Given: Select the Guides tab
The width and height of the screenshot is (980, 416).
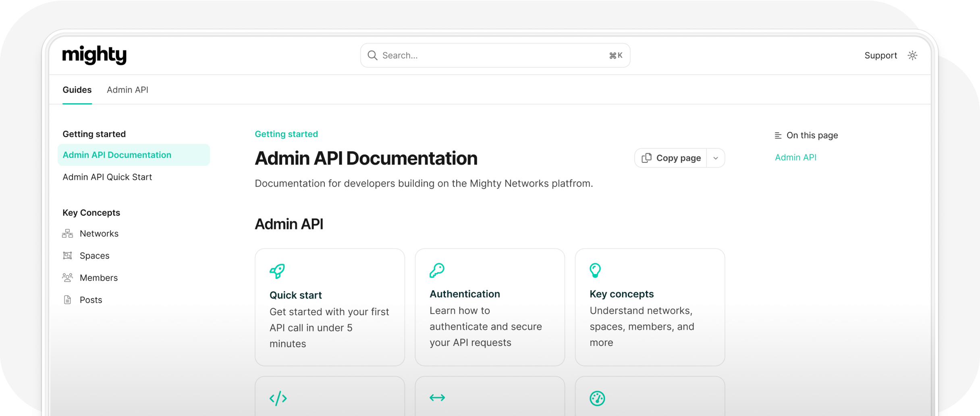Looking at the screenshot, I should tap(77, 90).
